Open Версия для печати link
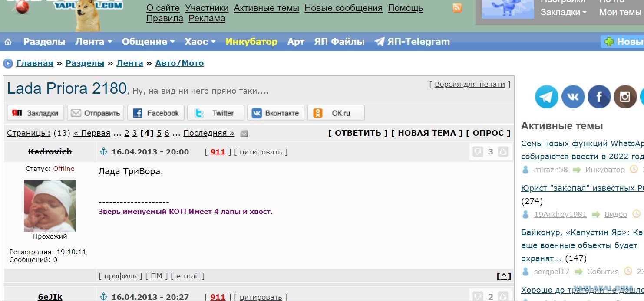 [470, 84]
